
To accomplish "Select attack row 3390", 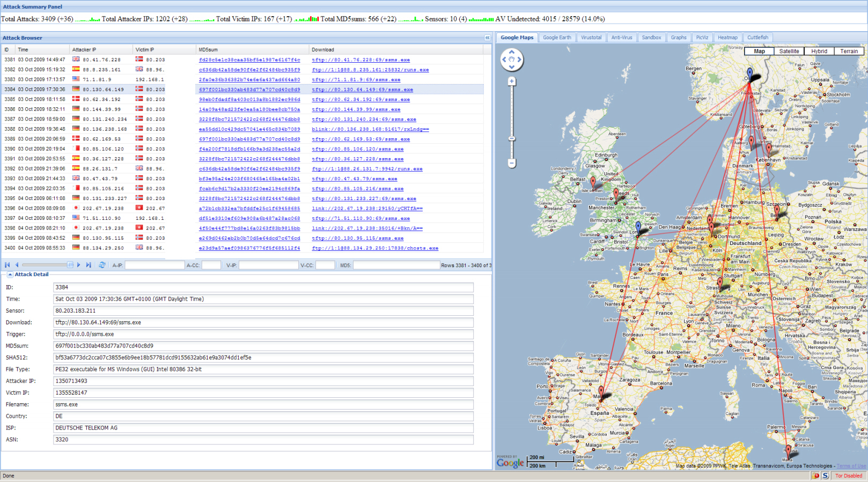I will [x=242, y=149].
